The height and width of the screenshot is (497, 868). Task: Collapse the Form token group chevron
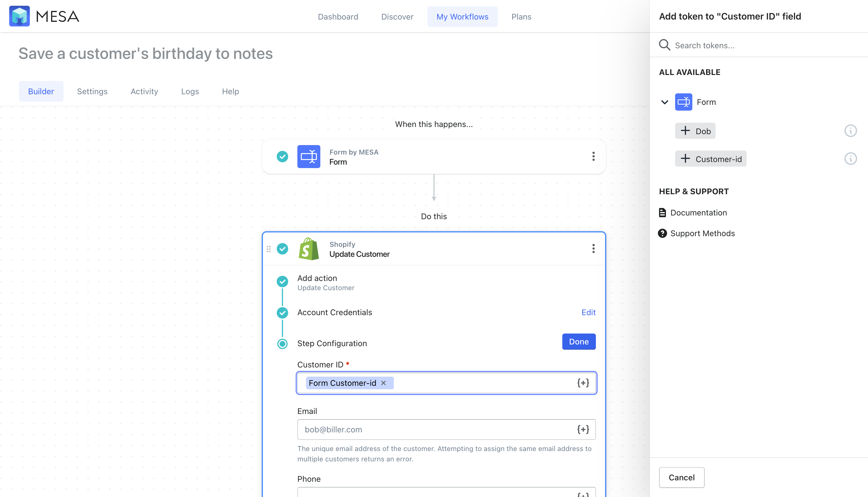(665, 102)
